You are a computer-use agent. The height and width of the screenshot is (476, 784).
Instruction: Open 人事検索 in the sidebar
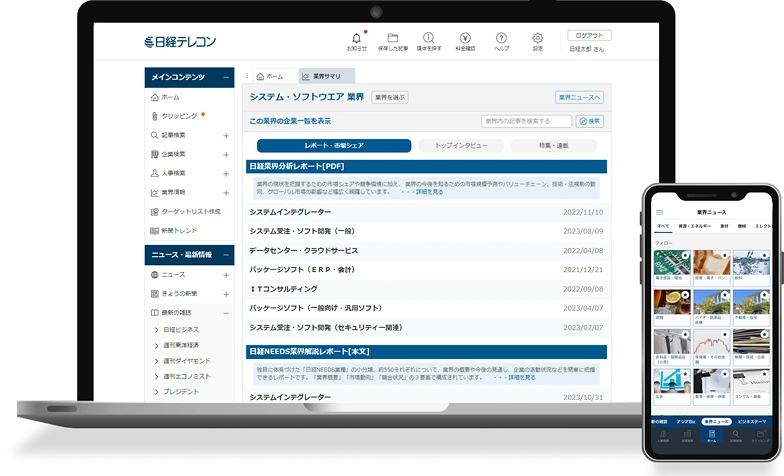click(168, 173)
